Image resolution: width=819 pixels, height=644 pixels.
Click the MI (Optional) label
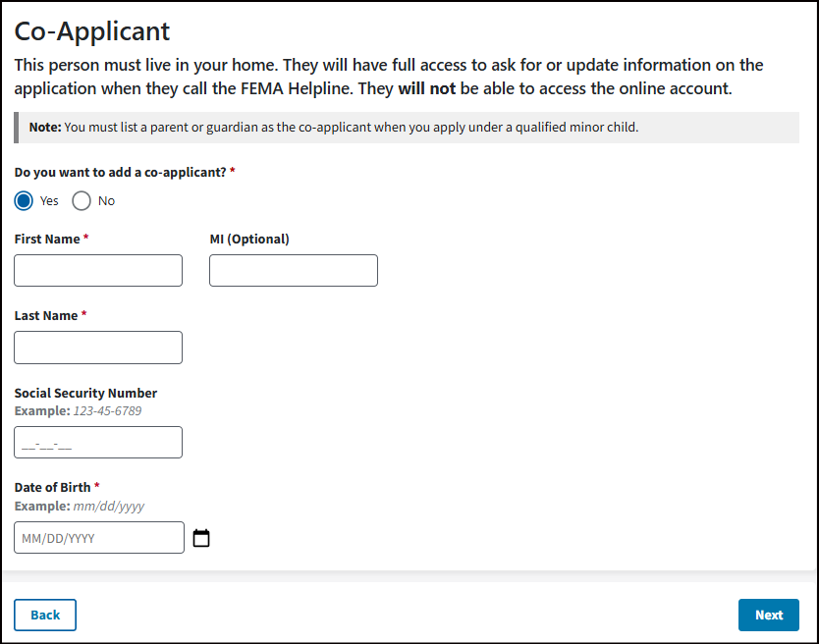[249, 239]
